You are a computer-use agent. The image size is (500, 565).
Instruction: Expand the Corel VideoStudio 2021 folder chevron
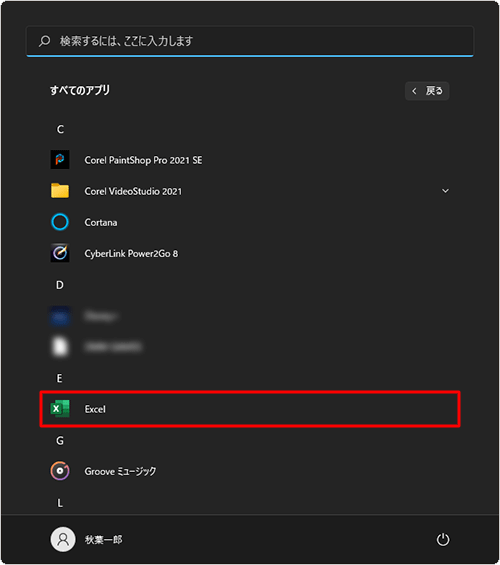pyautogui.click(x=445, y=191)
